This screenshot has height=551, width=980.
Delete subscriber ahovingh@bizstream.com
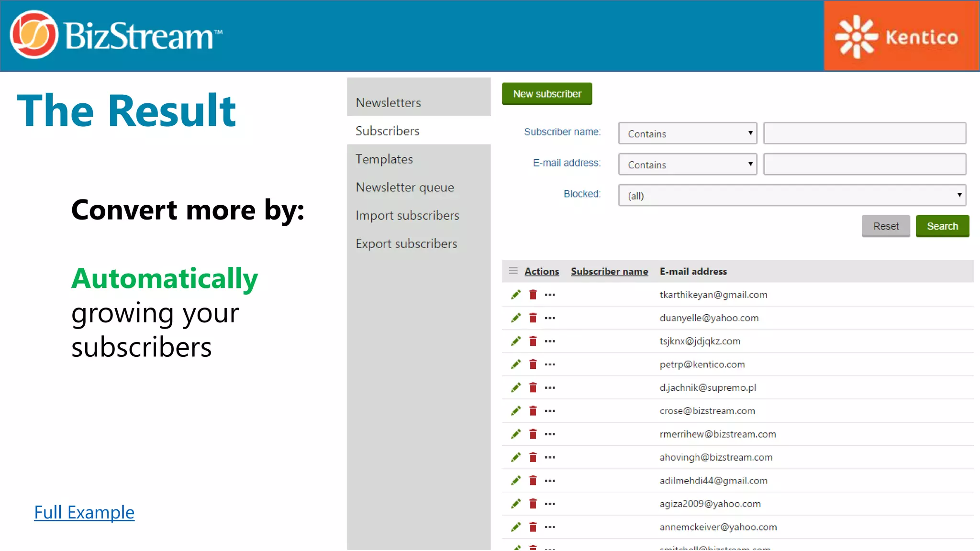[x=533, y=457]
